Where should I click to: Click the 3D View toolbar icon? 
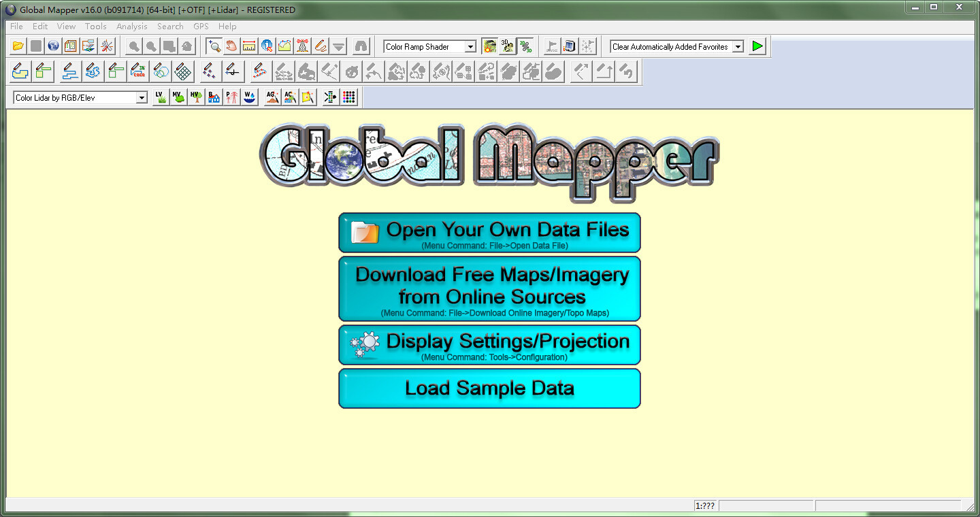tap(507, 46)
